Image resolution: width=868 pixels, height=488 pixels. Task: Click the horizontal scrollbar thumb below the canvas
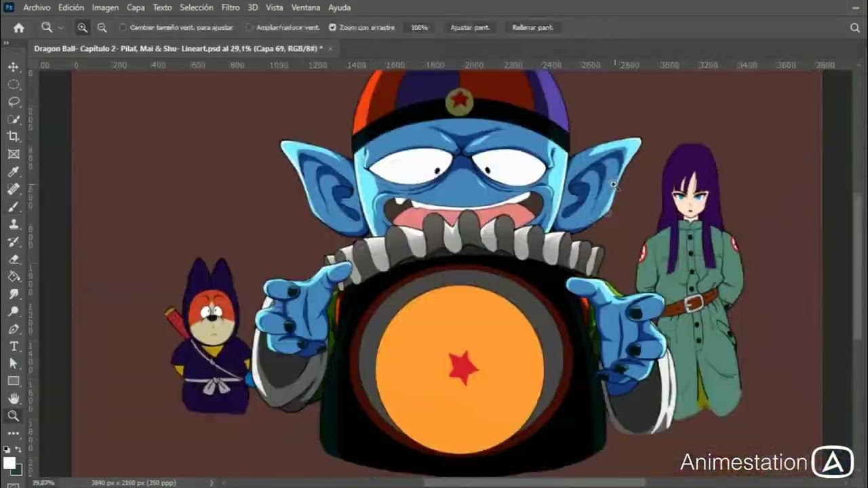(533, 483)
